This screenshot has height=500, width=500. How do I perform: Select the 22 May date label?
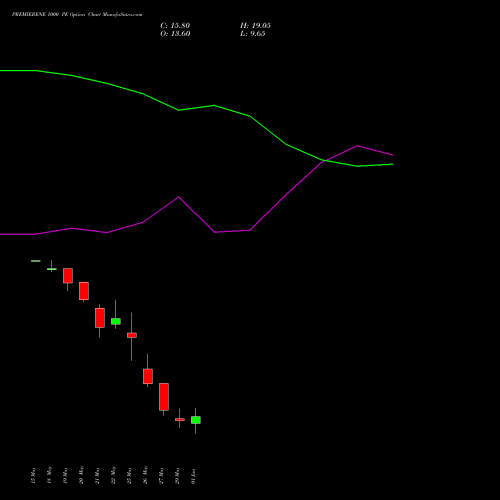[x=113, y=475]
